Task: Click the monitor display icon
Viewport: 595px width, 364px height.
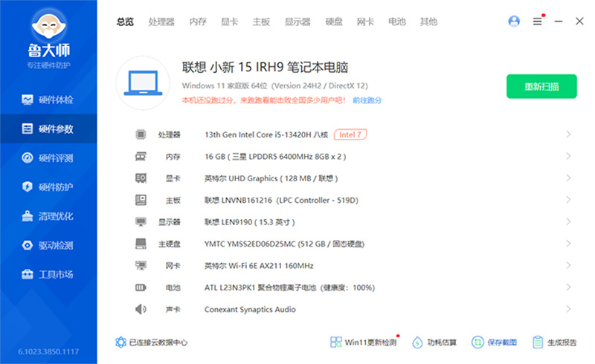Action: [141, 222]
